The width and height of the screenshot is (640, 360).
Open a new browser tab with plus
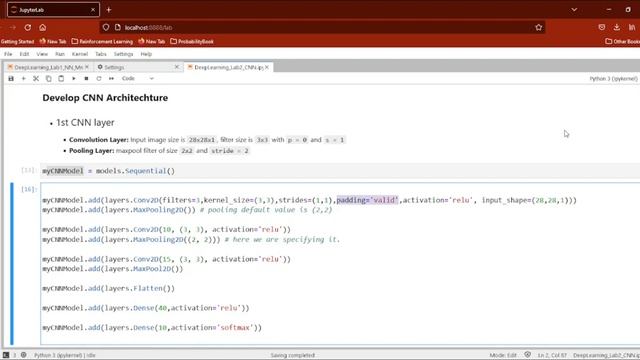(109, 9)
